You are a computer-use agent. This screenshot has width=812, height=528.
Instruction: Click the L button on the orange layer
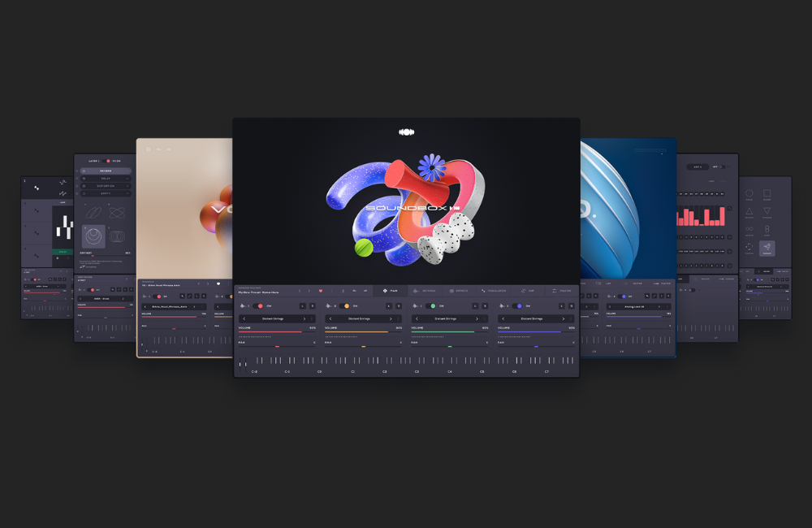coord(390,306)
